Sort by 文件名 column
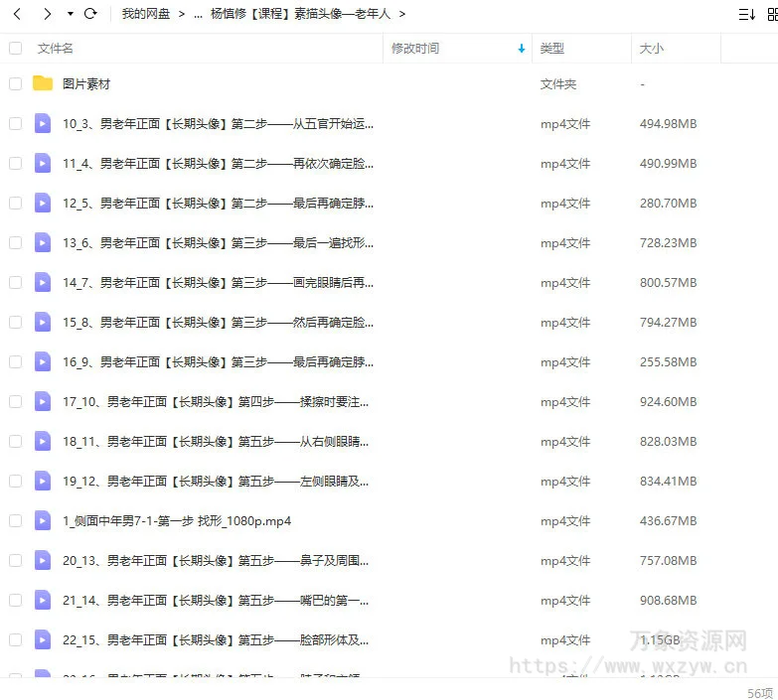This screenshot has height=700, width=778. point(55,48)
